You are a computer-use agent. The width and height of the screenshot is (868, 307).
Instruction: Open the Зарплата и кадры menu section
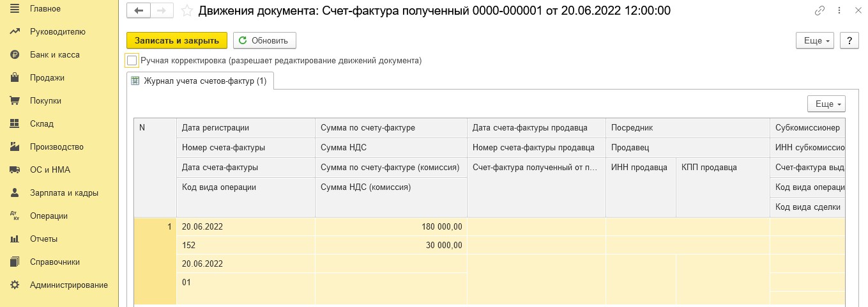point(64,193)
